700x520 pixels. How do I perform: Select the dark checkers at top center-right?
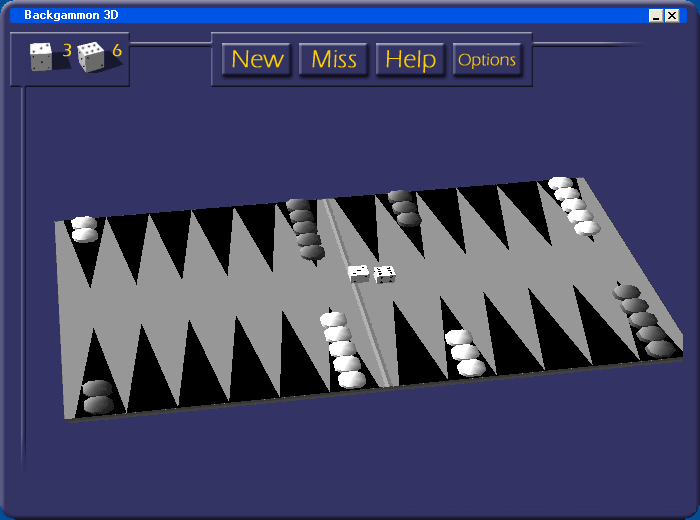[x=404, y=208]
